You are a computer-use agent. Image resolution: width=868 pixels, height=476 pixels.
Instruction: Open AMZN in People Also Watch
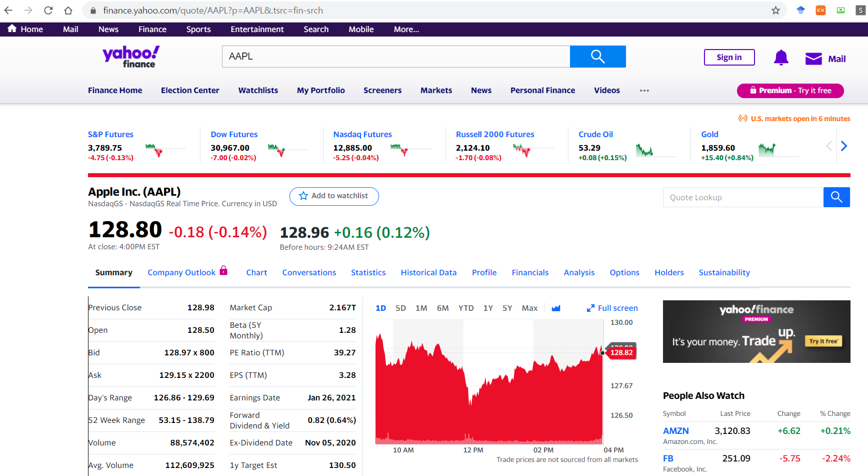(x=675, y=431)
